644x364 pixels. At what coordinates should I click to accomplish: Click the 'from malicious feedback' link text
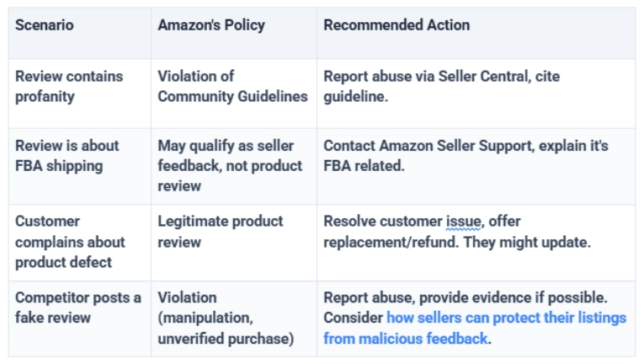pos(406,339)
